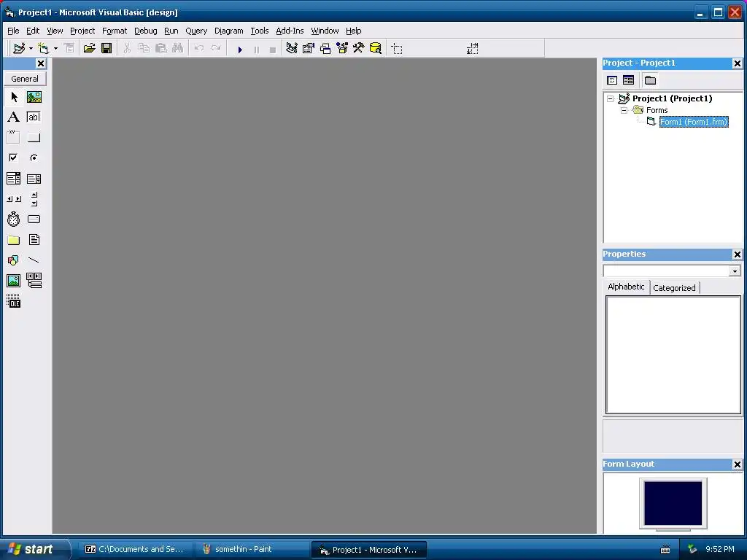Screen dimensions: 747x560
Task: Click View Object in Project panel
Action: coord(629,80)
